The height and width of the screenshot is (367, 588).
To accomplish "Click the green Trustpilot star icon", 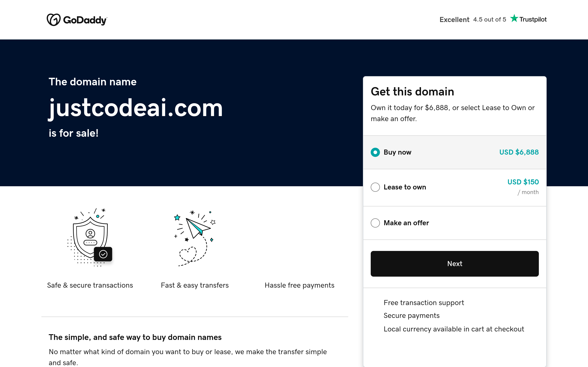I will click(x=514, y=18).
